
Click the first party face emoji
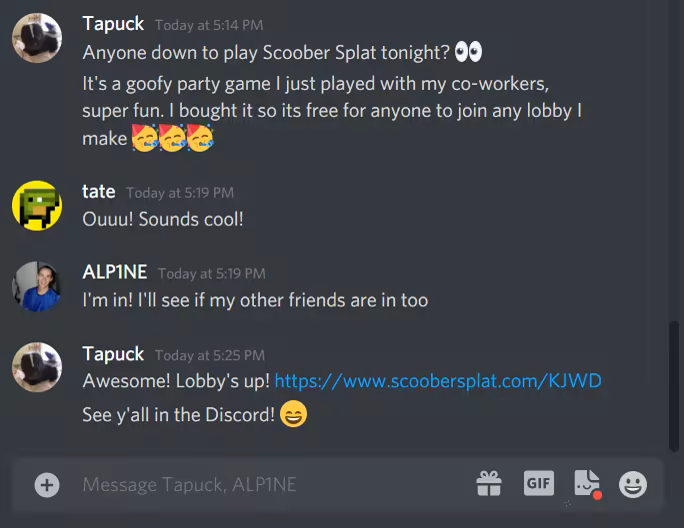pos(145,138)
